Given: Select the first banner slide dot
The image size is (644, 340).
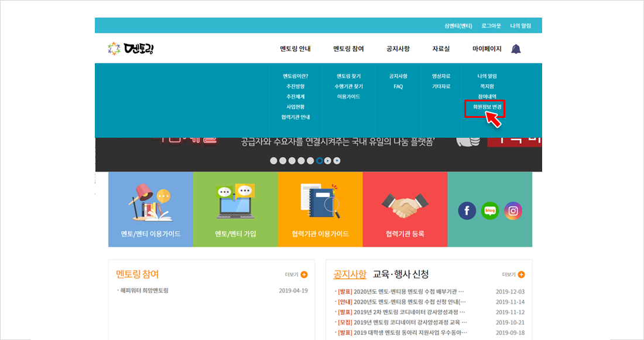Looking at the screenshot, I should coord(273,161).
